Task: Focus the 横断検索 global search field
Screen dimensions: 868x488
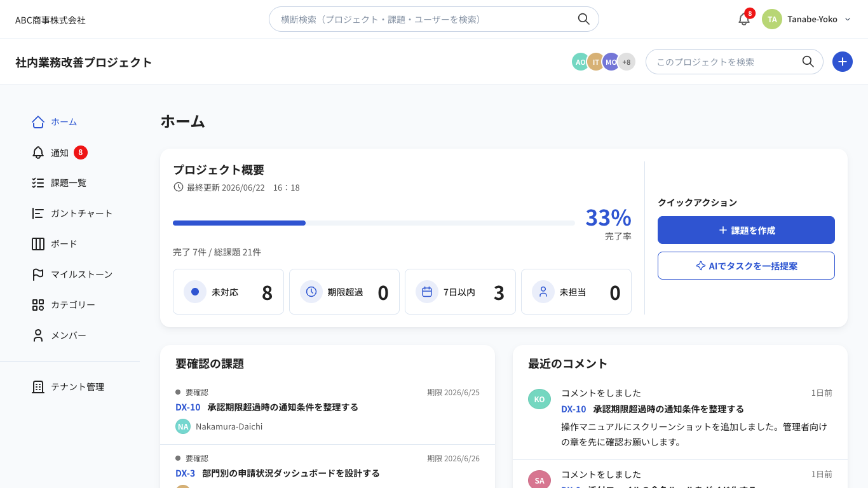Action: point(434,19)
